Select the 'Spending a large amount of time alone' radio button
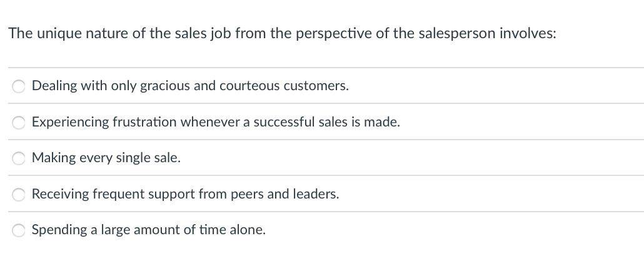This screenshot has height=258, width=644. 19,230
